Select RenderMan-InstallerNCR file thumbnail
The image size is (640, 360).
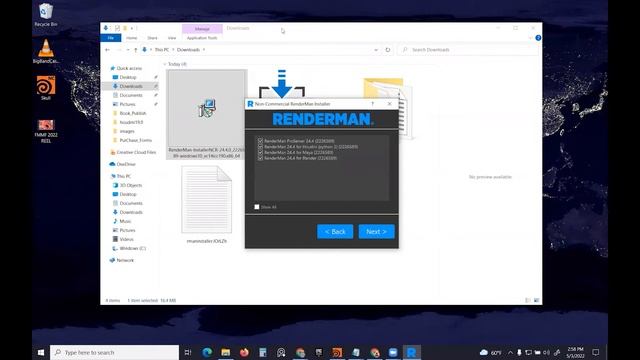207,114
